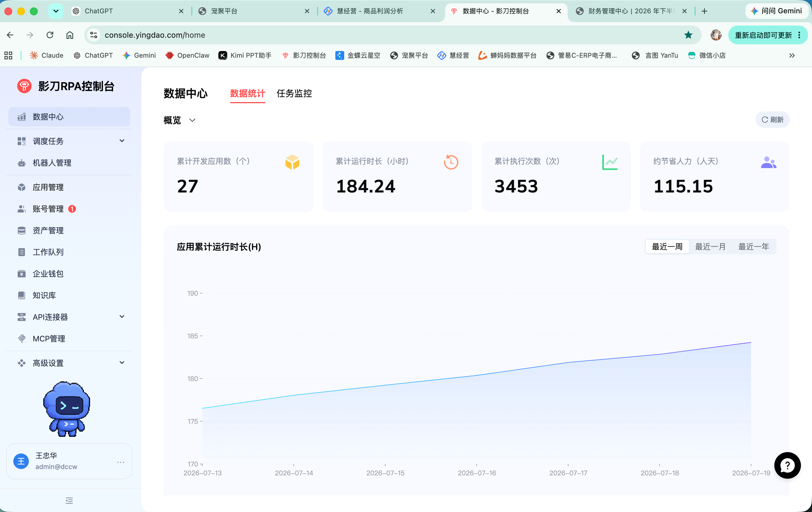The image size is (812, 512).
Task: Open 账号管理 user icon
Action: [22, 209]
